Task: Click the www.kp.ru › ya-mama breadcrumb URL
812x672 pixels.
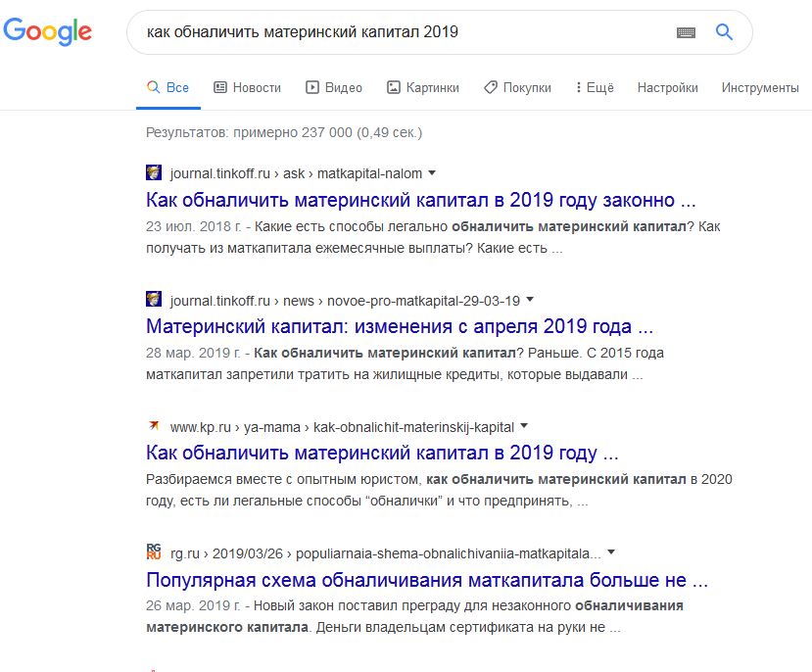Action: (x=342, y=427)
